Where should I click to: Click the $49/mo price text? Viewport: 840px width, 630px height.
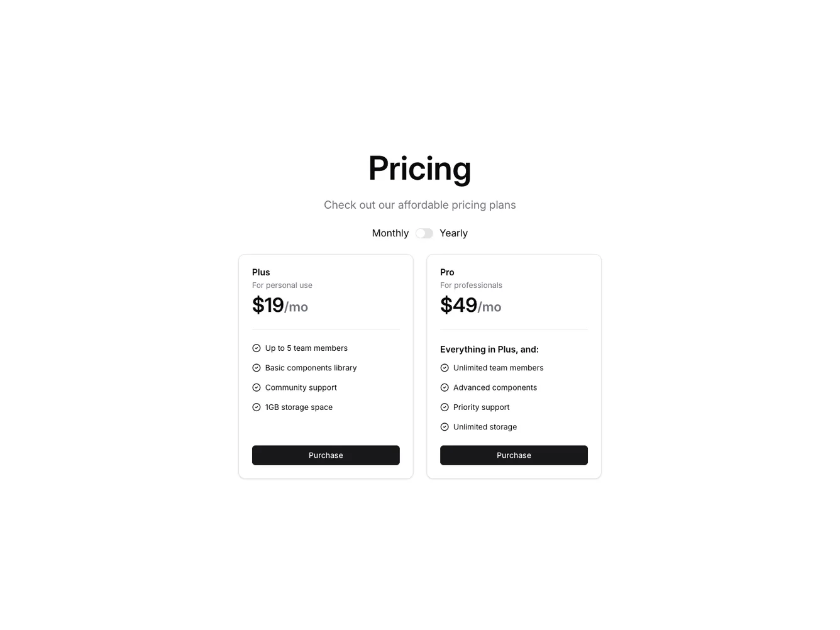pos(470,306)
